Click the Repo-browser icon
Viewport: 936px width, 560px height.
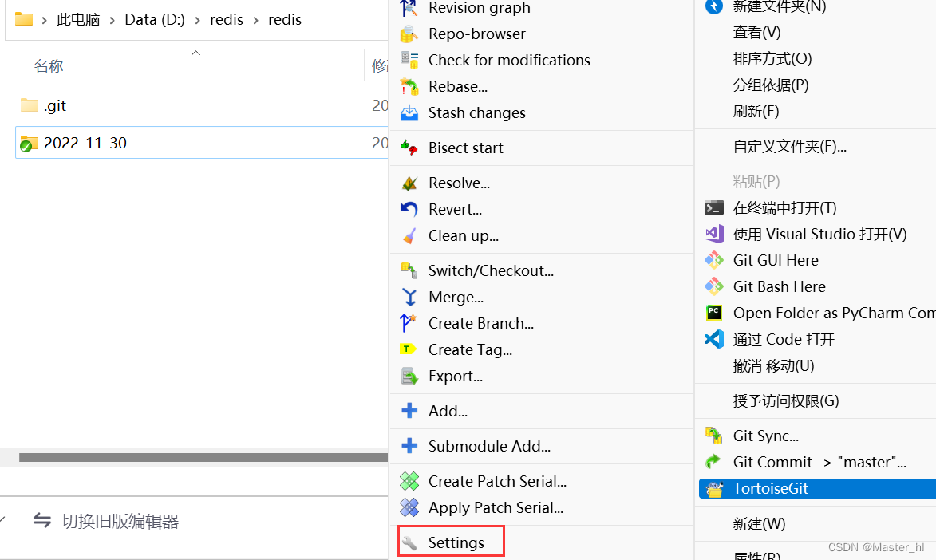(409, 34)
